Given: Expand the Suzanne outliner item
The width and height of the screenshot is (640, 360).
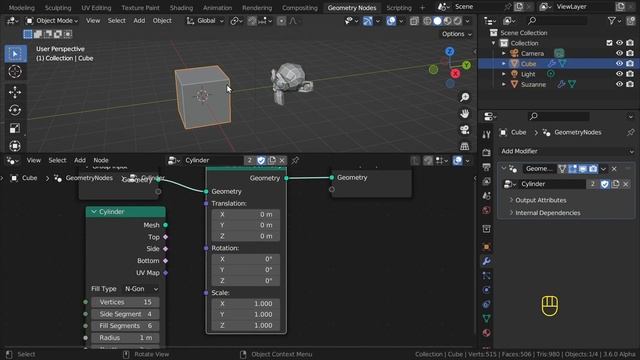Looking at the screenshot, I should click(x=504, y=84).
